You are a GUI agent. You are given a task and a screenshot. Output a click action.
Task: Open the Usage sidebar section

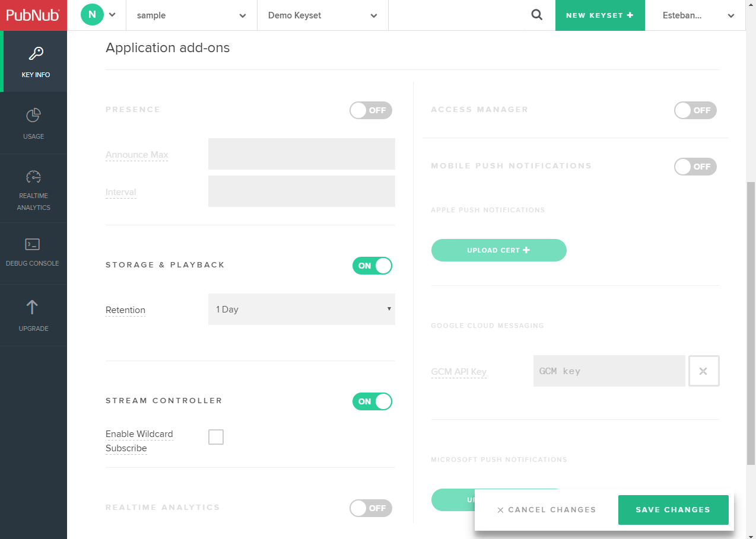(x=34, y=123)
